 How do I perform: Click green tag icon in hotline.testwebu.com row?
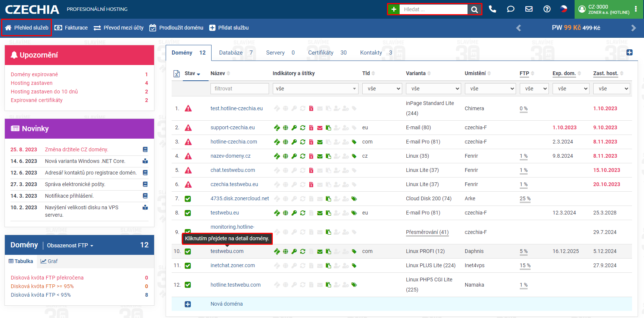pos(354,285)
